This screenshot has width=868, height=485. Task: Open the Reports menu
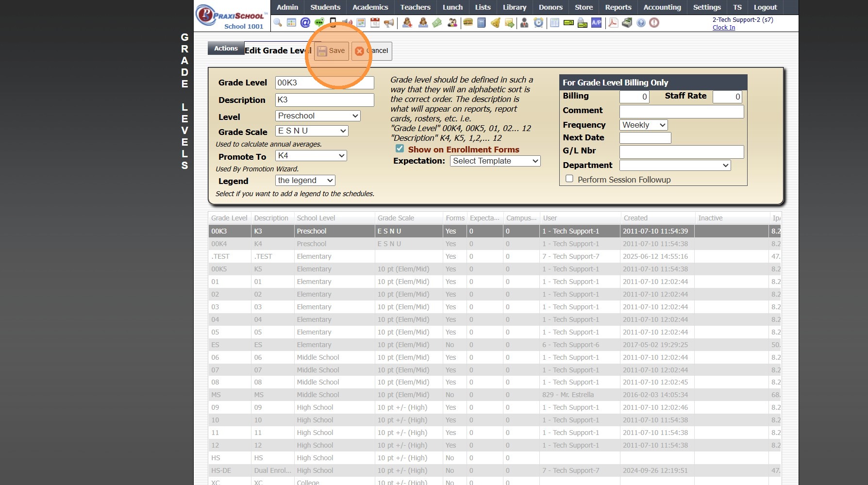point(618,7)
